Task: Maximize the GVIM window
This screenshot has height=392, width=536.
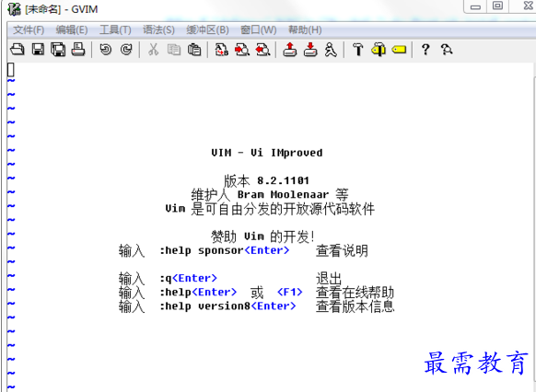Action: (x=497, y=6)
